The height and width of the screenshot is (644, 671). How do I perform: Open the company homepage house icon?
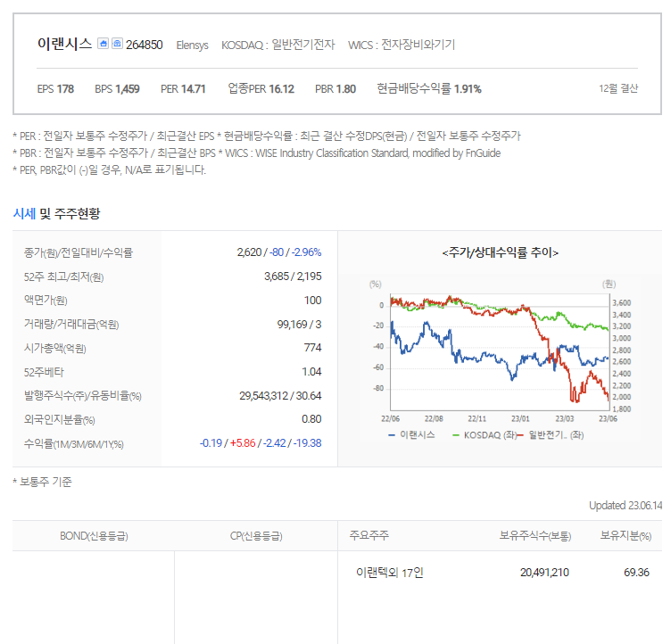[103, 44]
